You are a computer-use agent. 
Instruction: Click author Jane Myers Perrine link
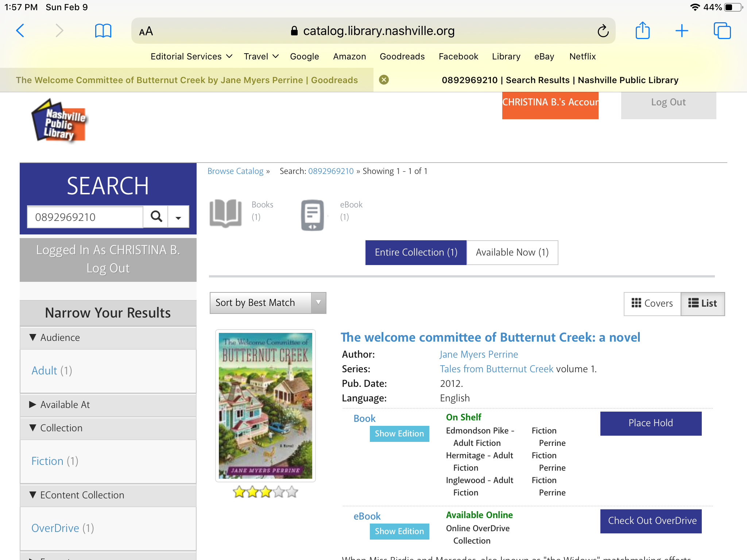coord(479,354)
